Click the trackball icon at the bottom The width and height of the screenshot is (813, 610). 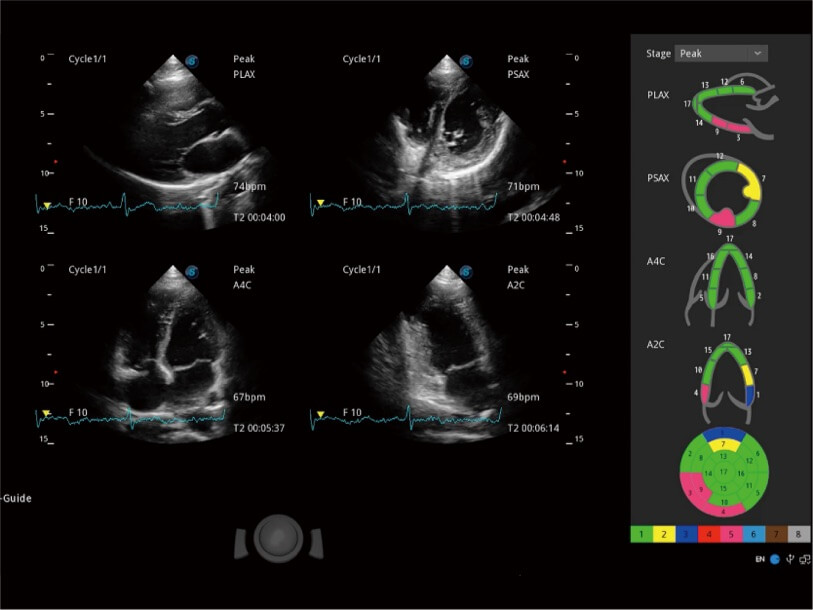(280, 538)
